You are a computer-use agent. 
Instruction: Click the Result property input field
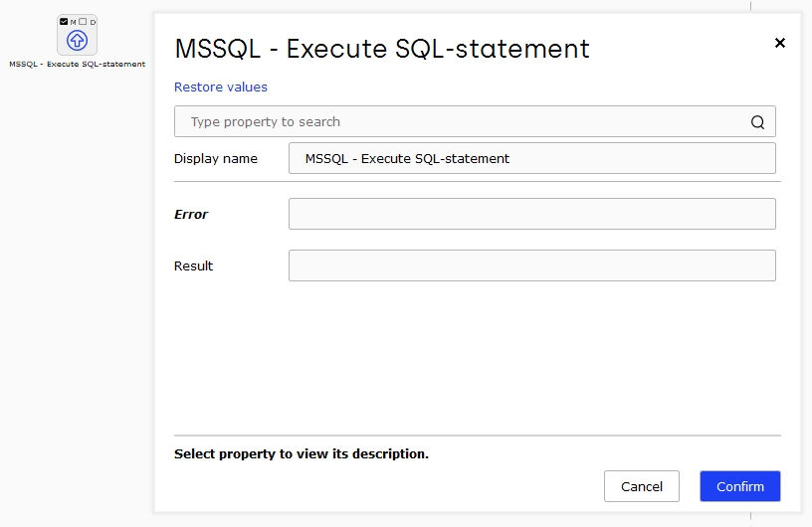pos(531,265)
